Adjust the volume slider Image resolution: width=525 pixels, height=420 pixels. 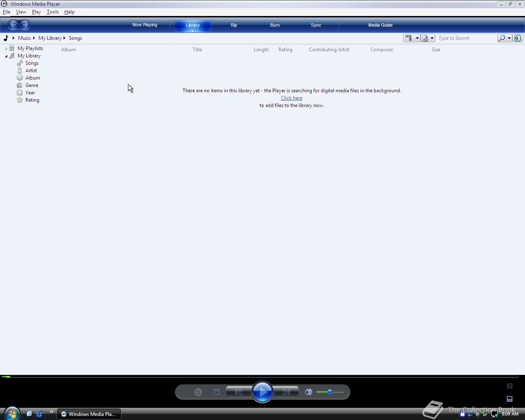pyautogui.click(x=330, y=392)
